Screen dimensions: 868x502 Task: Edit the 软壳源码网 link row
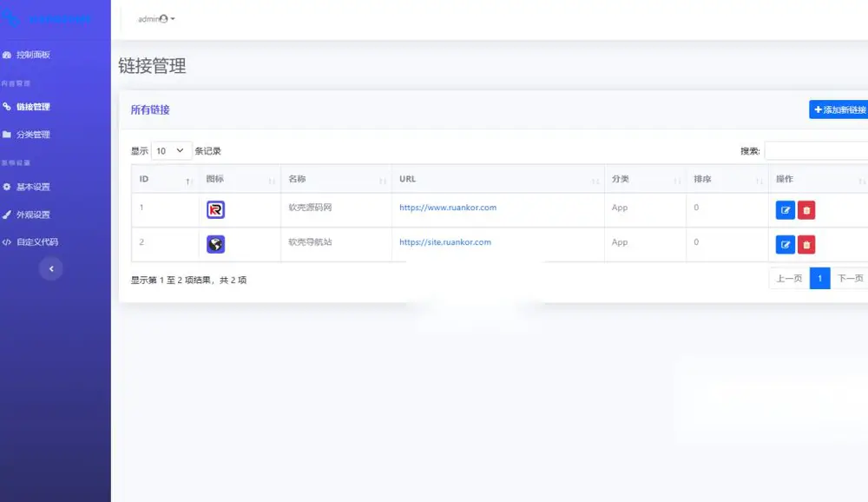click(785, 210)
